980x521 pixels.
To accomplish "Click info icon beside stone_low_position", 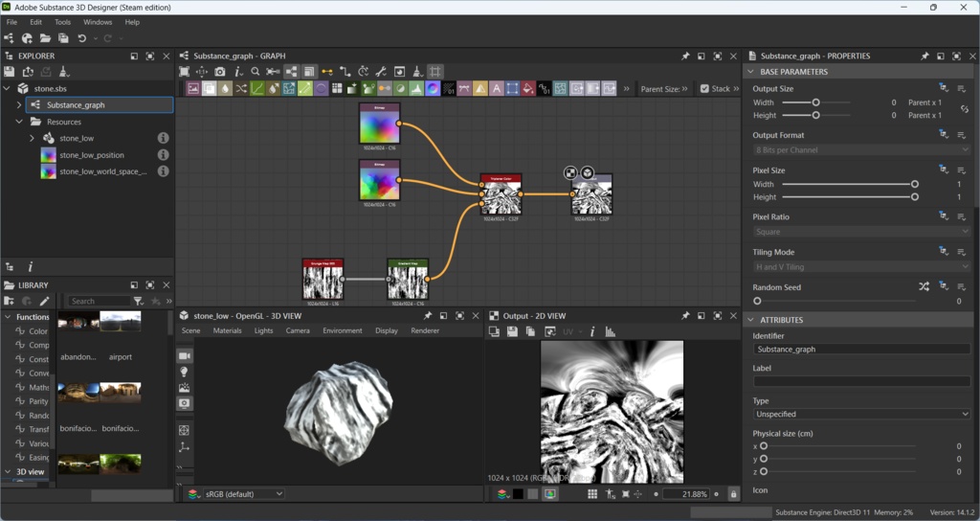I will (x=163, y=154).
